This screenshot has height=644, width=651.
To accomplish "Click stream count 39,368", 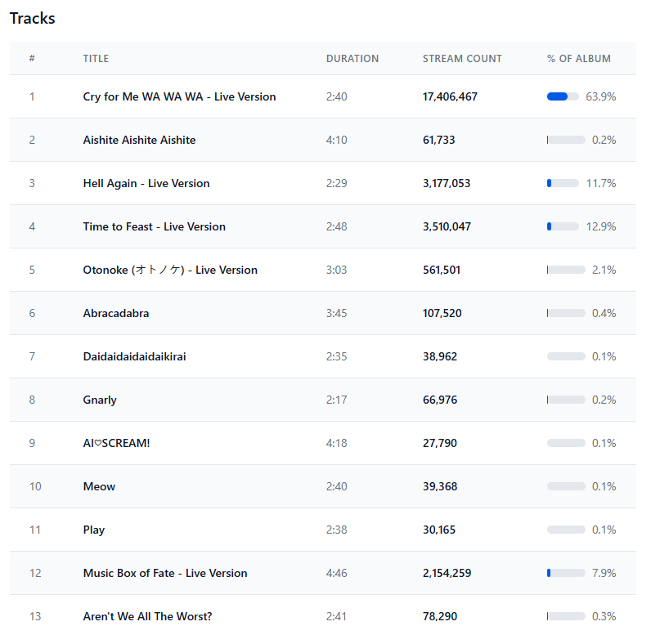I will [x=440, y=486].
